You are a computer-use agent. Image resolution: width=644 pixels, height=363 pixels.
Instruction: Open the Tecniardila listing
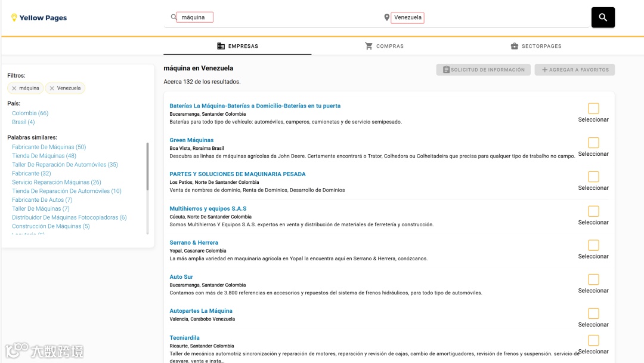pyautogui.click(x=184, y=338)
